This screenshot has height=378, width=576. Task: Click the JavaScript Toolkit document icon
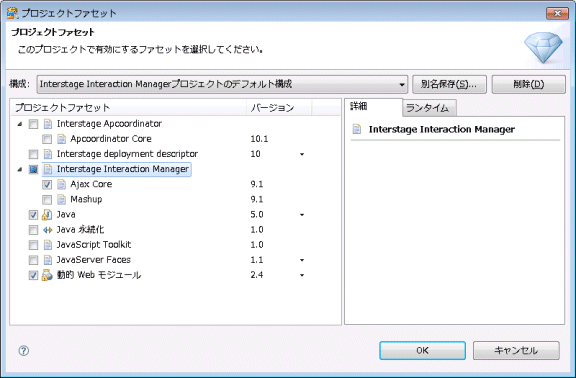click(48, 245)
